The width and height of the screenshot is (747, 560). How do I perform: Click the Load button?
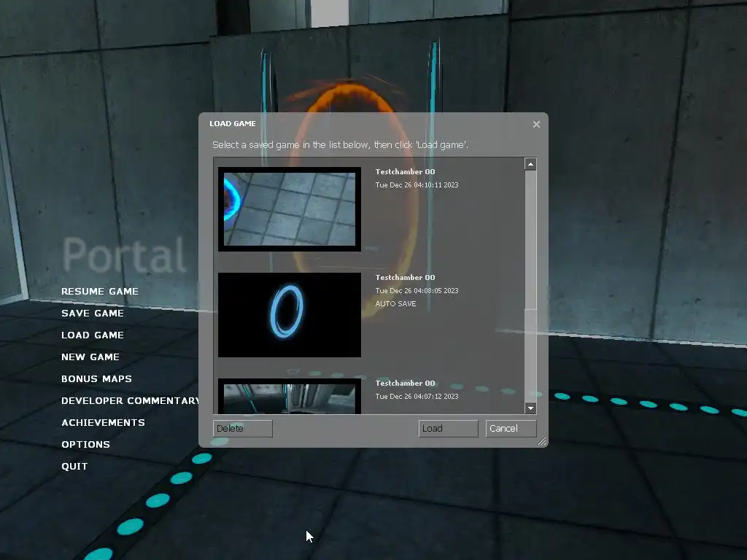pyautogui.click(x=449, y=429)
